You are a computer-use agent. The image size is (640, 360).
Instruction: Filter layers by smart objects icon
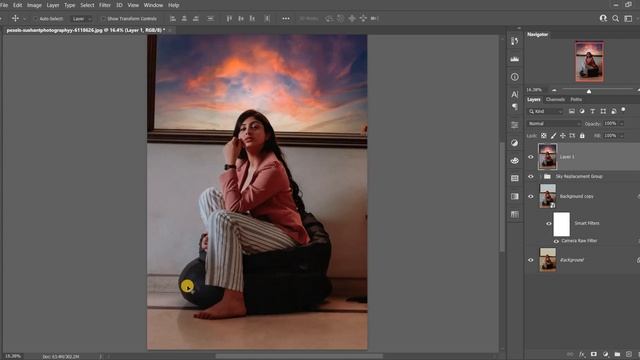613,111
